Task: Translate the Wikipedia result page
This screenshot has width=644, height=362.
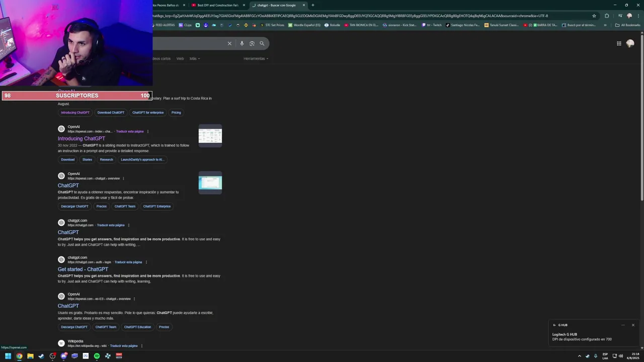Action: coord(124,346)
